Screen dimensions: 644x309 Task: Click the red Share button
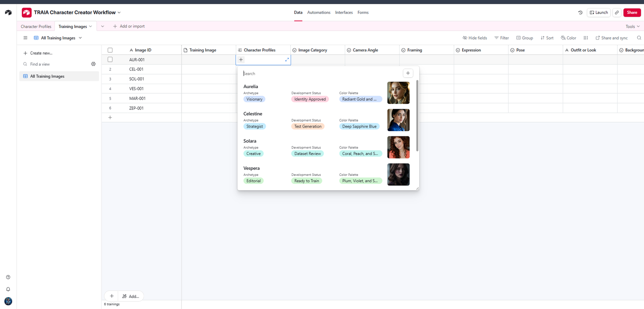632,12
